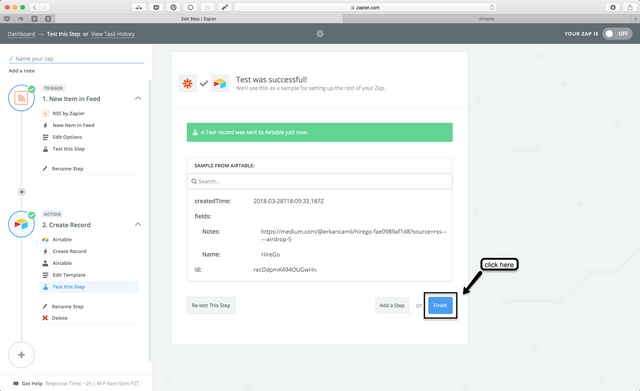
Task: Click the zapier.com address bar
Action: click(x=366, y=7)
